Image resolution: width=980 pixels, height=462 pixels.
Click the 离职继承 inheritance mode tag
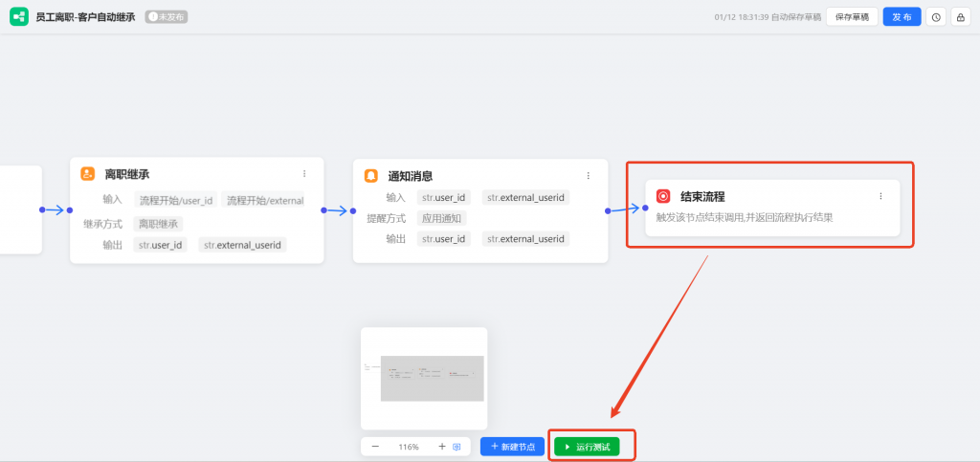pyautogui.click(x=158, y=224)
